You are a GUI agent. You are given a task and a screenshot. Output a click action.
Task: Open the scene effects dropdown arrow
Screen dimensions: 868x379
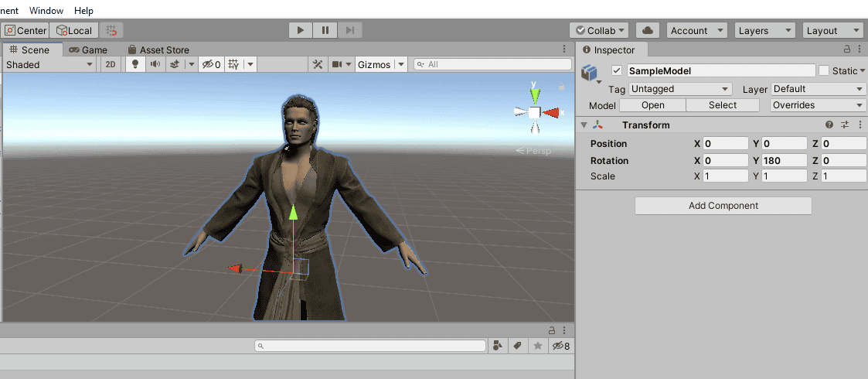tap(192, 64)
